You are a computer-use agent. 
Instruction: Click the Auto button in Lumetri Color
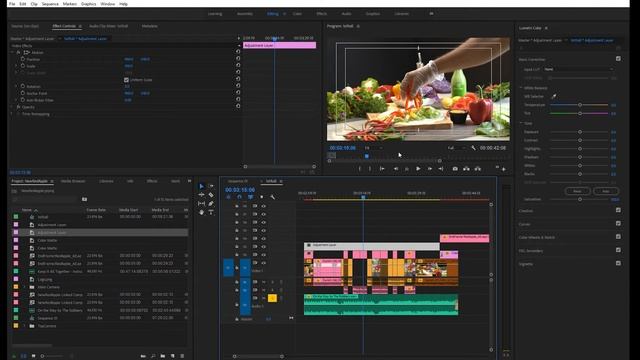(x=606, y=191)
